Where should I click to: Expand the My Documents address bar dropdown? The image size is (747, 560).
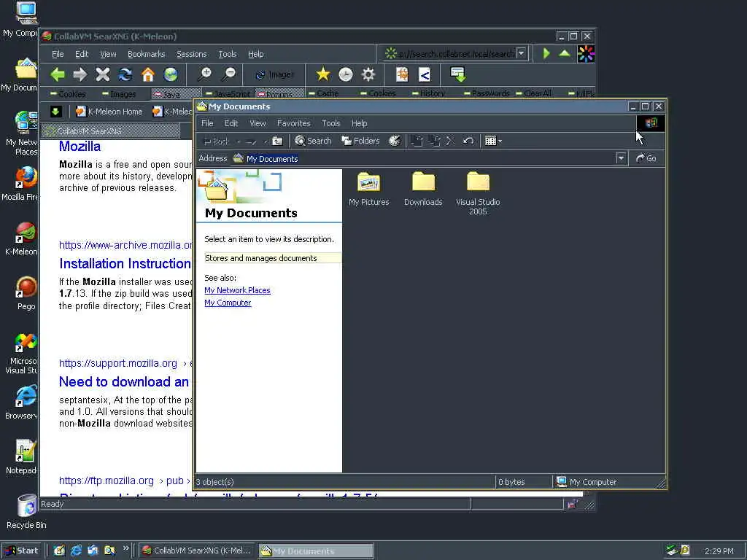coord(620,158)
